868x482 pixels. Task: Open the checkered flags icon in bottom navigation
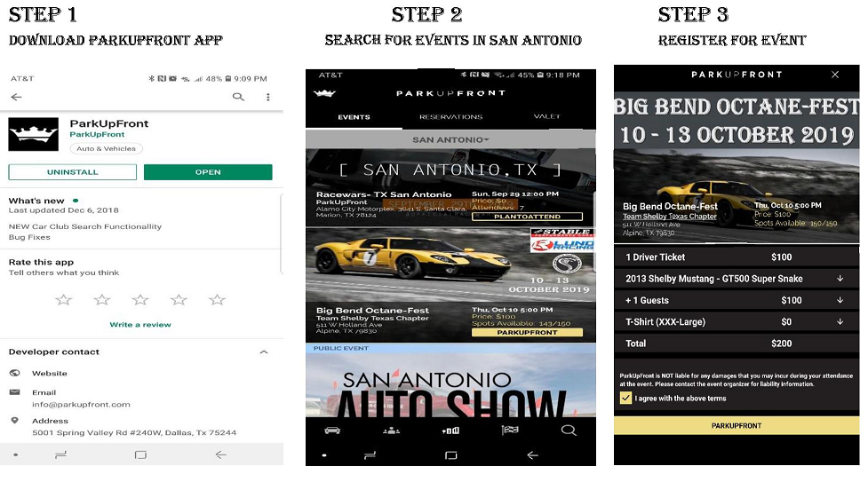(x=510, y=430)
